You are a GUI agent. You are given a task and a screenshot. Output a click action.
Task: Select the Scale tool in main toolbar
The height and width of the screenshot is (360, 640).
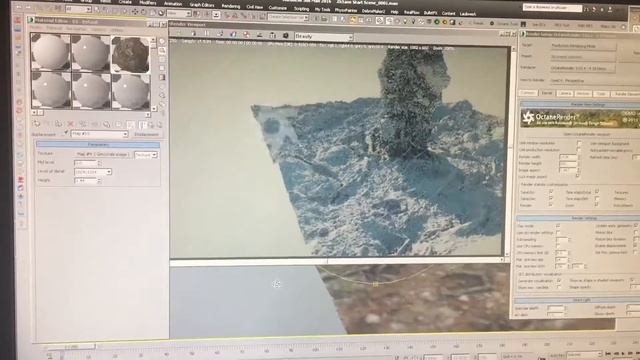[153, 12]
